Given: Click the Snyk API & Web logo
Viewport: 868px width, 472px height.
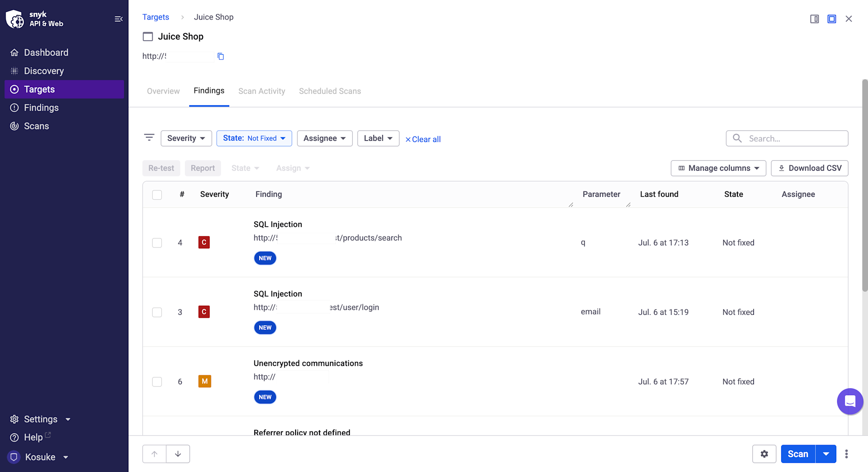Looking at the screenshot, I should click(35, 19).
